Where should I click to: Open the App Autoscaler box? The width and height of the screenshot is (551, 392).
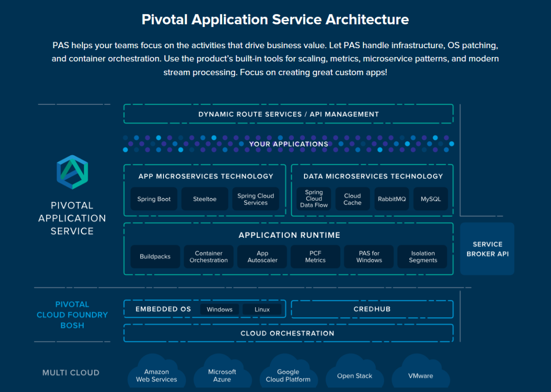pos(262,257)
